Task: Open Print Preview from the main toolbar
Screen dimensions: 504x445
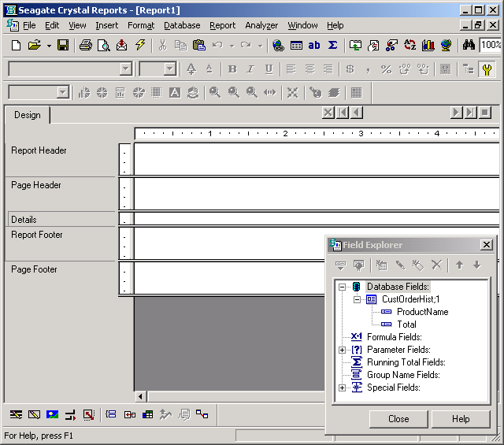Action: (104, 46)
